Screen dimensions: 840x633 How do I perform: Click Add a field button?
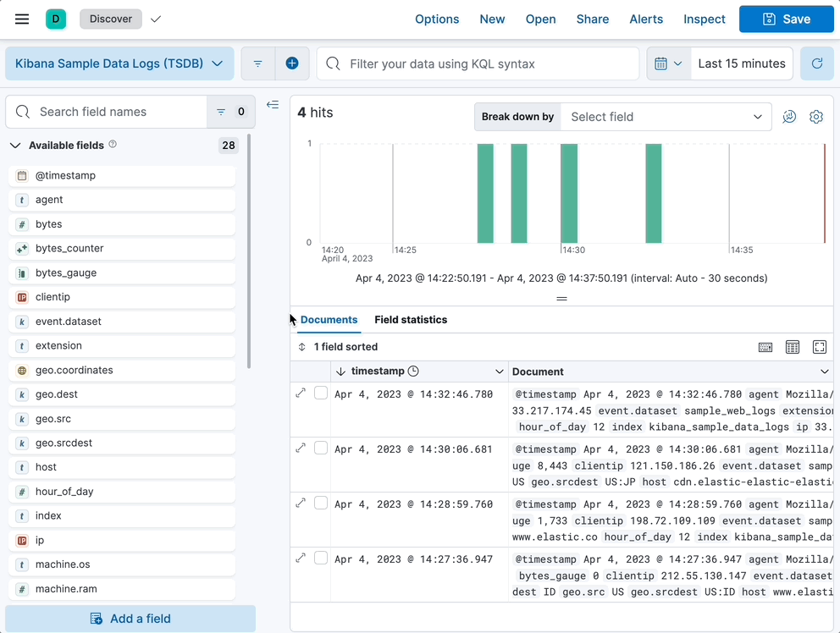tap(130, 619)
